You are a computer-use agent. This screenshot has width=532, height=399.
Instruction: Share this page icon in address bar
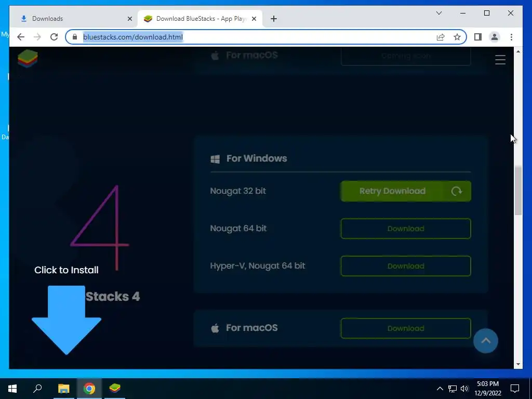441,37
